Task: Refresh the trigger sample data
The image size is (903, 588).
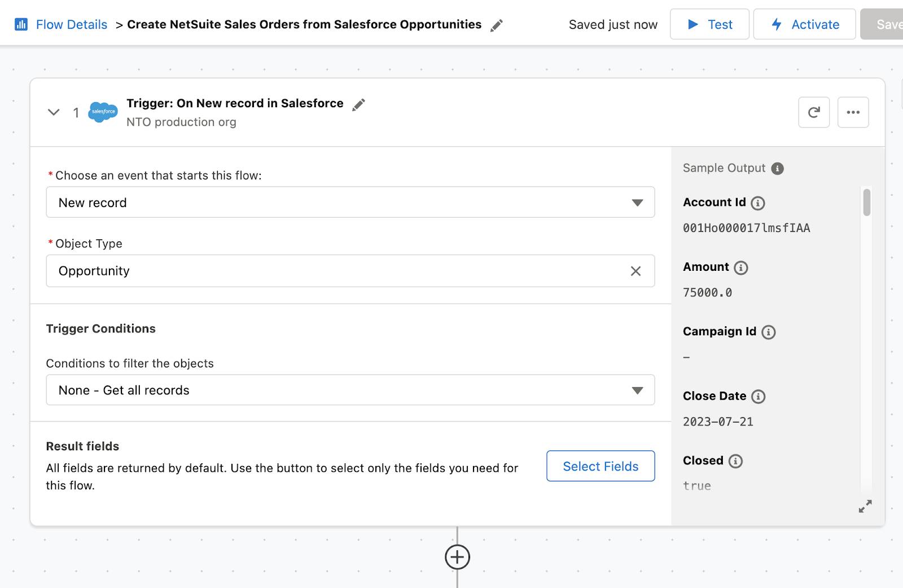Action: coord(814,112)
